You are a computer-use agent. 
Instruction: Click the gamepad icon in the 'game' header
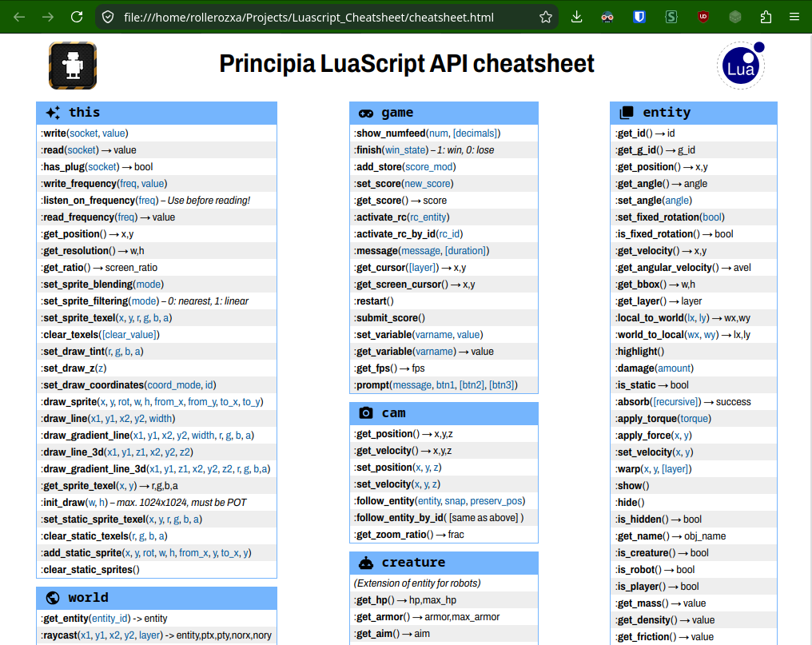366,113
